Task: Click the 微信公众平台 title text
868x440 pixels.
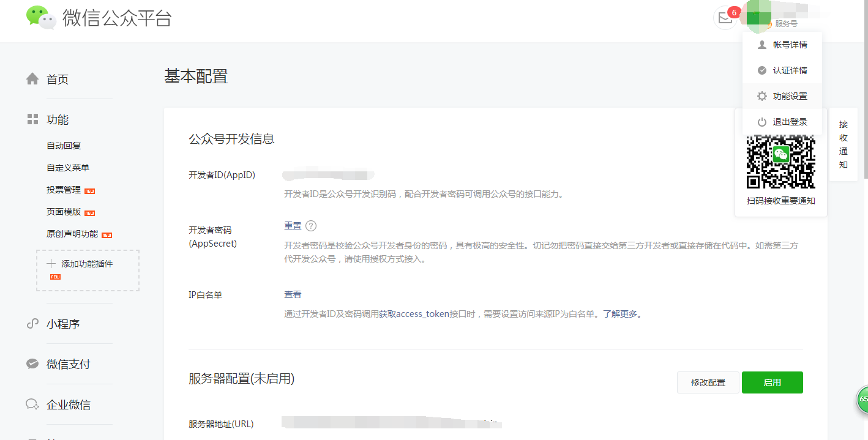Action: [x=117, y=18]
